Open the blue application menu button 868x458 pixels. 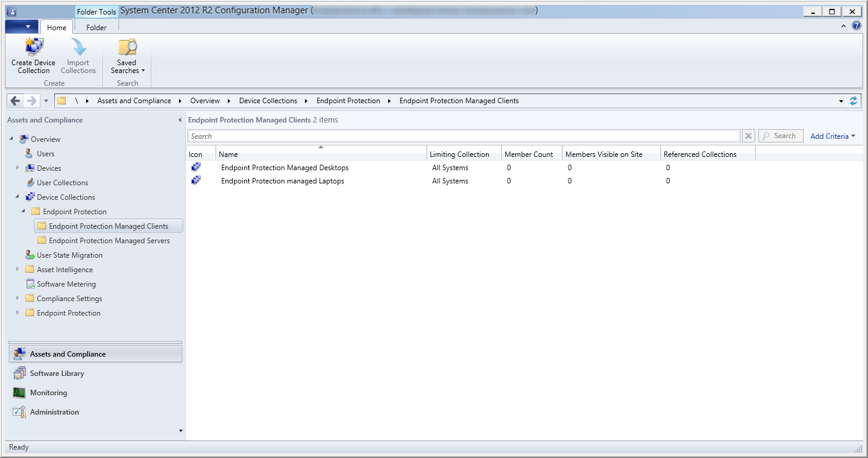coord(22,27)
